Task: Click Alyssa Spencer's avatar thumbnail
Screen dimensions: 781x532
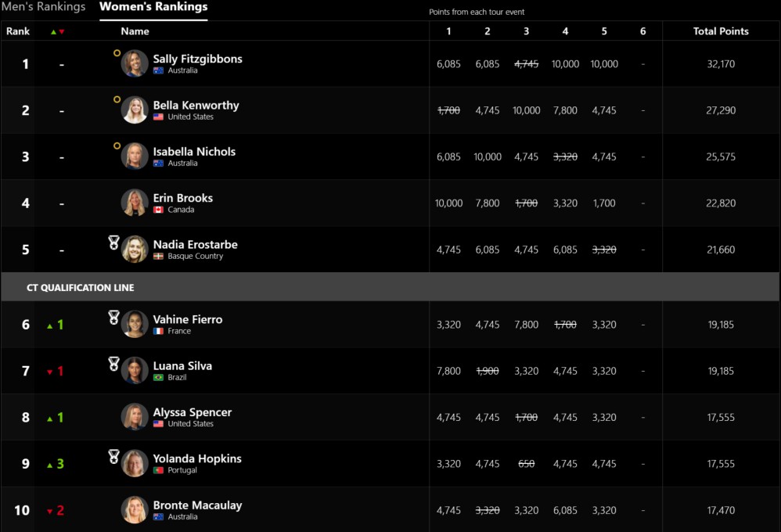Action: (x=135, y=417)
